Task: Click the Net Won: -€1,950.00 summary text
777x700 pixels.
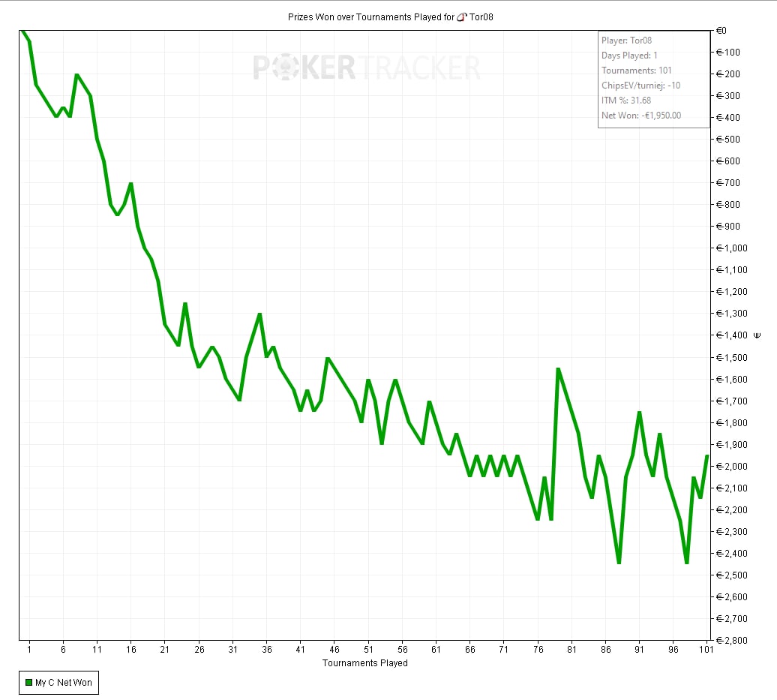Action: point(640,116)
